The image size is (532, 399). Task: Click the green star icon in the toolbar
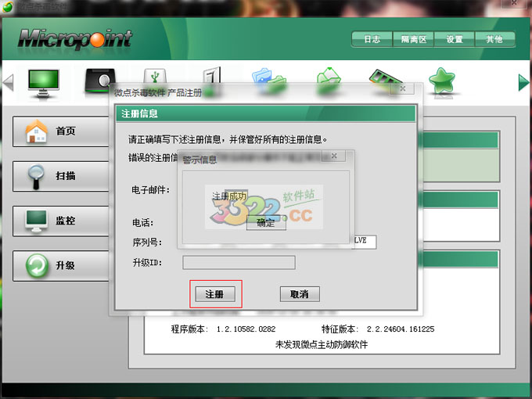point(442,81)
